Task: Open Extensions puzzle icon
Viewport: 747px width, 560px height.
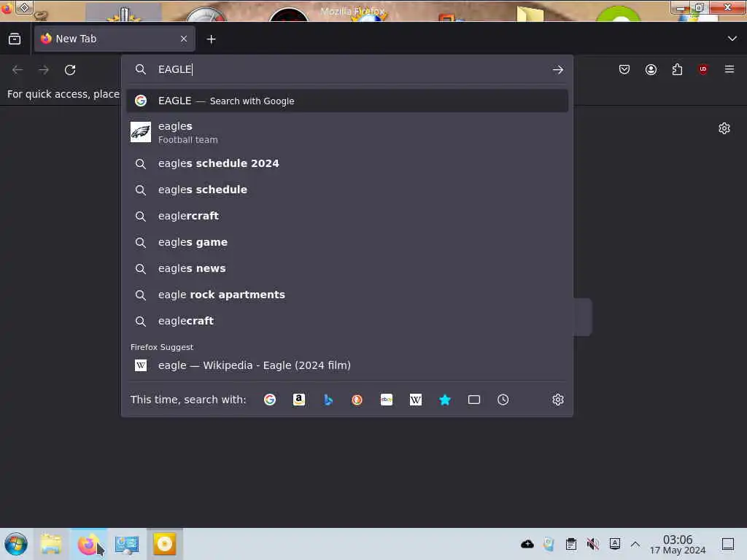Action: [x=677, y=69]
